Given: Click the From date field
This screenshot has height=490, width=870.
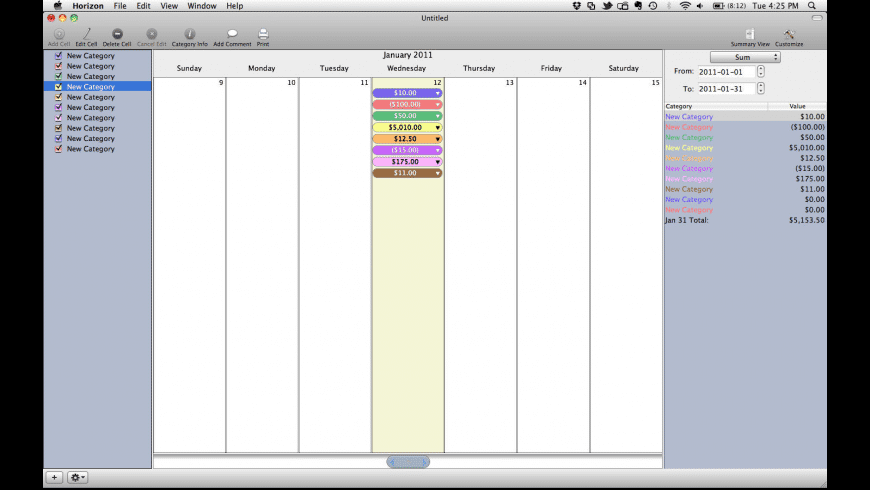Looking at the screenshot, I should click(726, 72).
